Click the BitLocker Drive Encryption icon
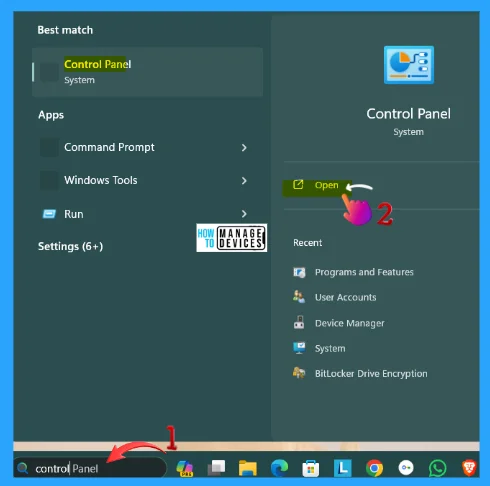This screenshot has height=486, width=490. point(299,373)
